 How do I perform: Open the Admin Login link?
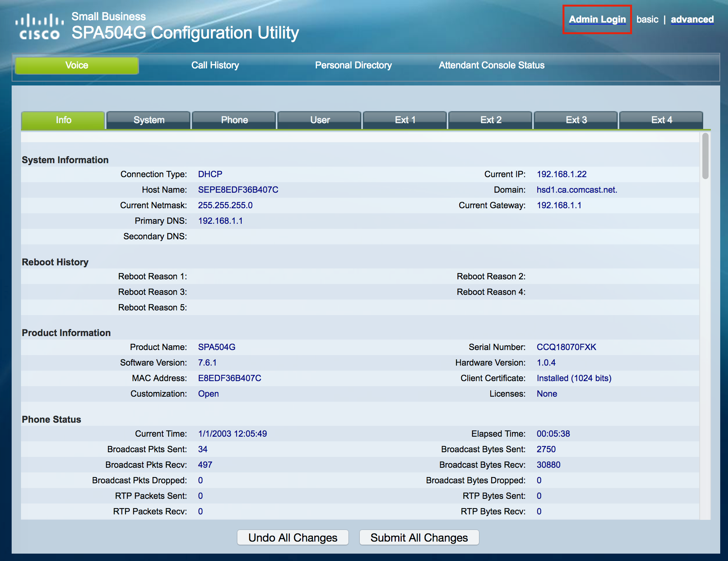coord(597,19)
